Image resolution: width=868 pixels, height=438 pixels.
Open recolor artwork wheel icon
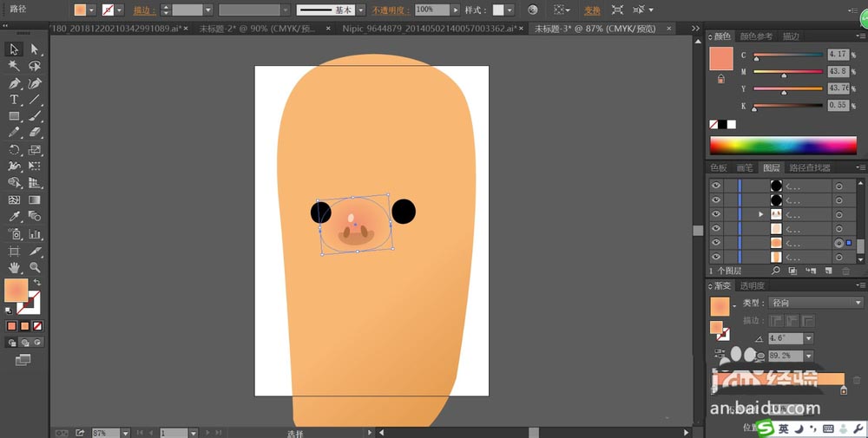(x=533, y=10)
